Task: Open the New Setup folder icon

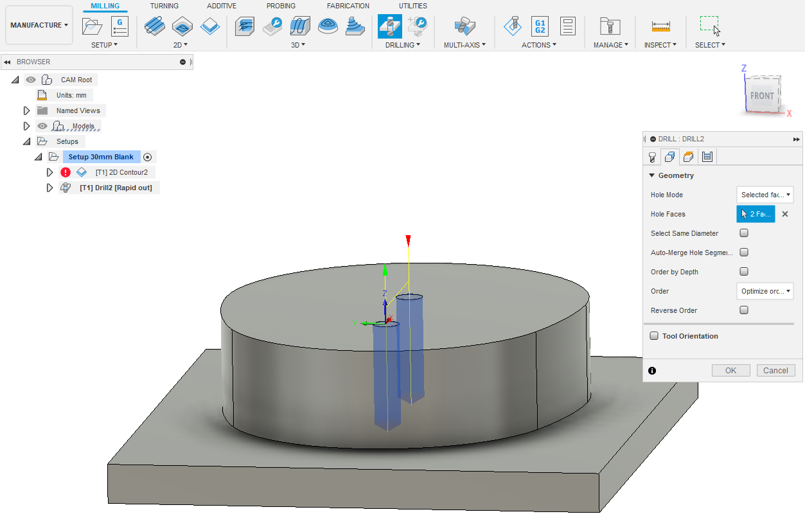Action: point(93,26)
